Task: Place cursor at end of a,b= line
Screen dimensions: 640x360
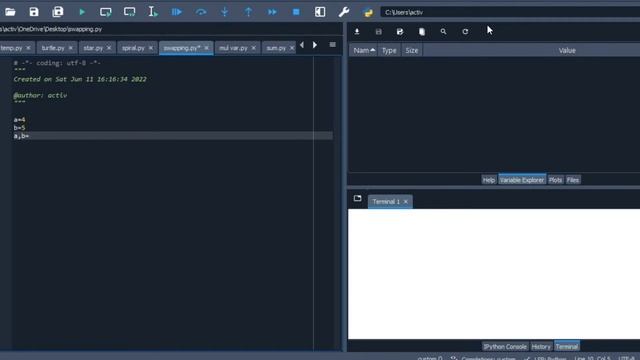Action: (29, 136)
